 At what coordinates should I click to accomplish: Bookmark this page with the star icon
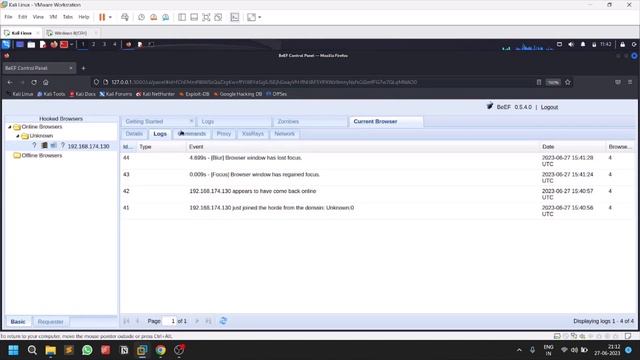coord(568,82)
